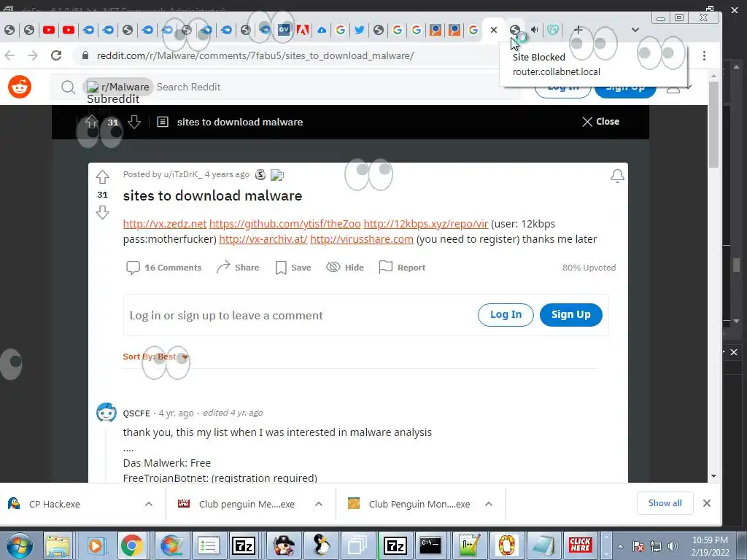Switch to the Adobe tab
The image size is (747, 560).
[303, 30]
